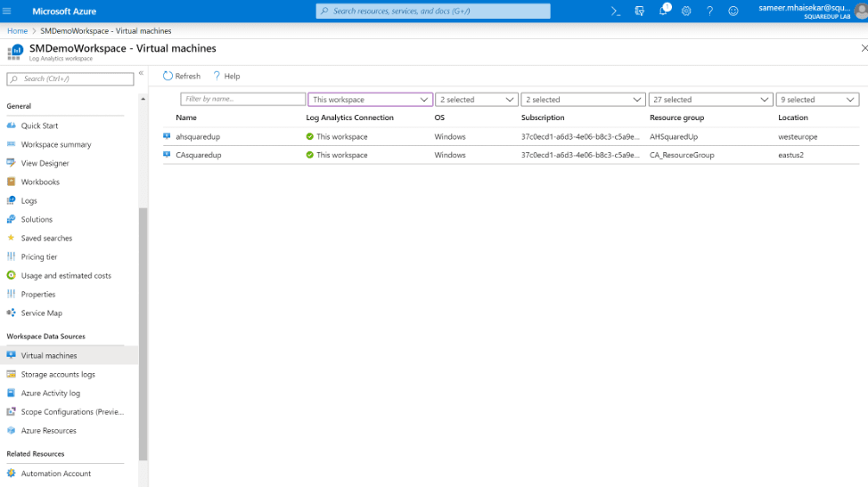Click the Storage accounts logs icon
Image resolution: width=868 pixels, height=487 pixels.
(11, 374)
